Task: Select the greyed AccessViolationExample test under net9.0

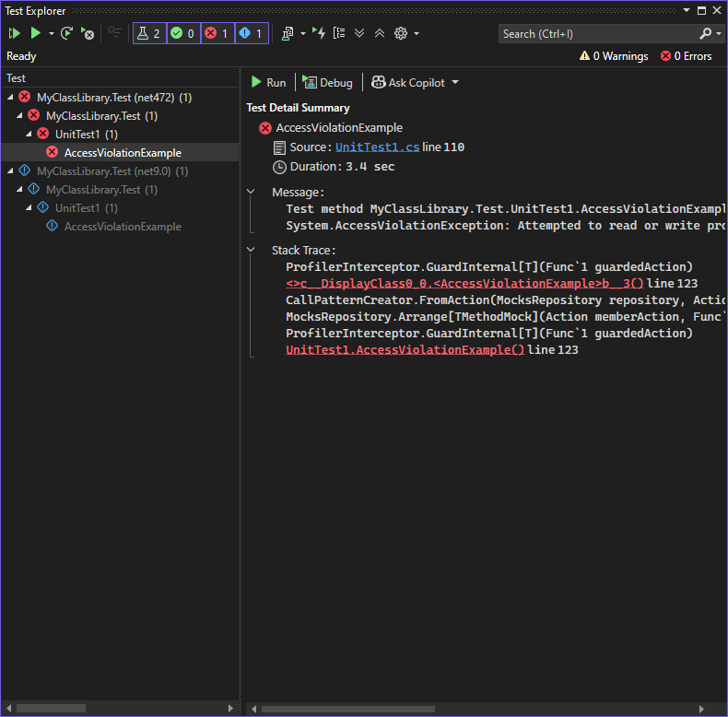Action: pos(123,227)
